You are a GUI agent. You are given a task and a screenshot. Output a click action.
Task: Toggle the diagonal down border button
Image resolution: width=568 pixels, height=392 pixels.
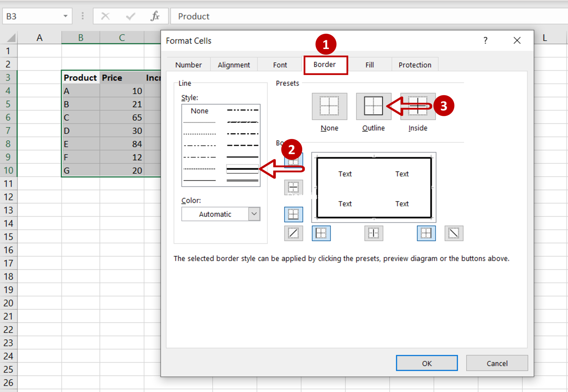pos(454,233)
